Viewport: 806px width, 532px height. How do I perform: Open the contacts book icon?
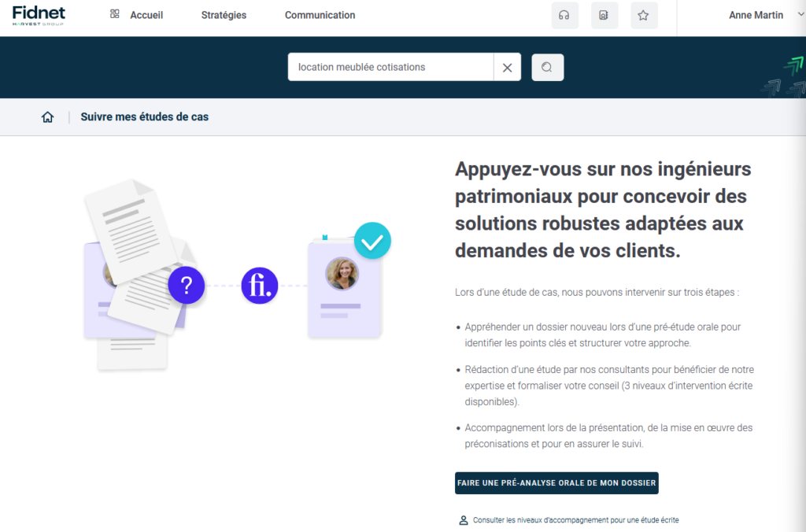pos(604,16)
